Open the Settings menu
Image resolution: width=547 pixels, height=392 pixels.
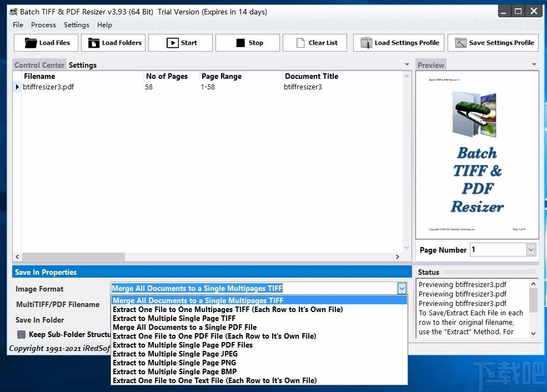click(77, 25)
